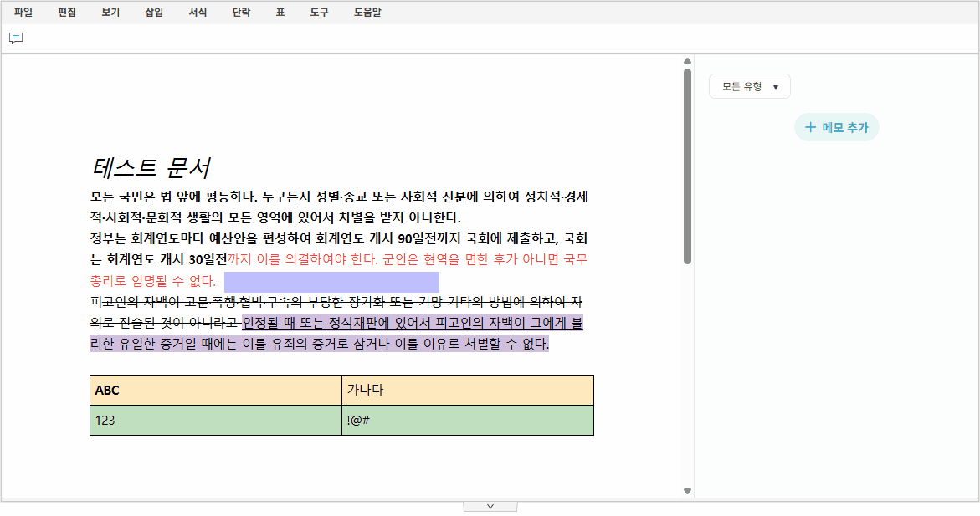This screenshot has width=980, height=516.
Task: Click the scroll up arrow of document
Action: coord(687,61)
